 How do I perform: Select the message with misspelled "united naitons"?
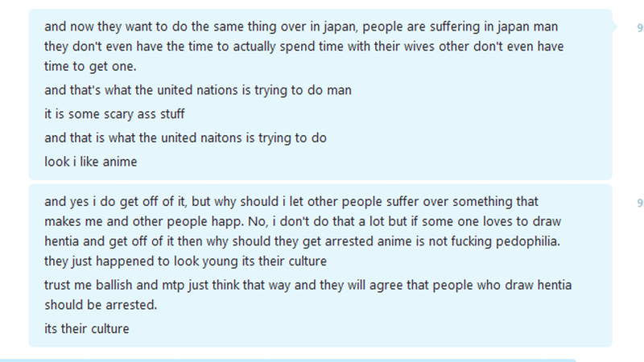tap(185, 138)
